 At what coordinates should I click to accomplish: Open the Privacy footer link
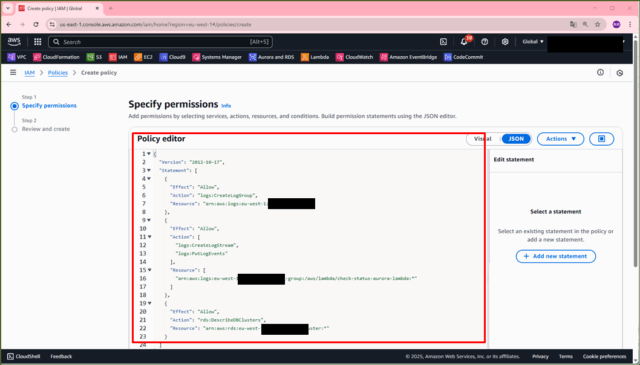pyautogui.click(x=540, y=356)
